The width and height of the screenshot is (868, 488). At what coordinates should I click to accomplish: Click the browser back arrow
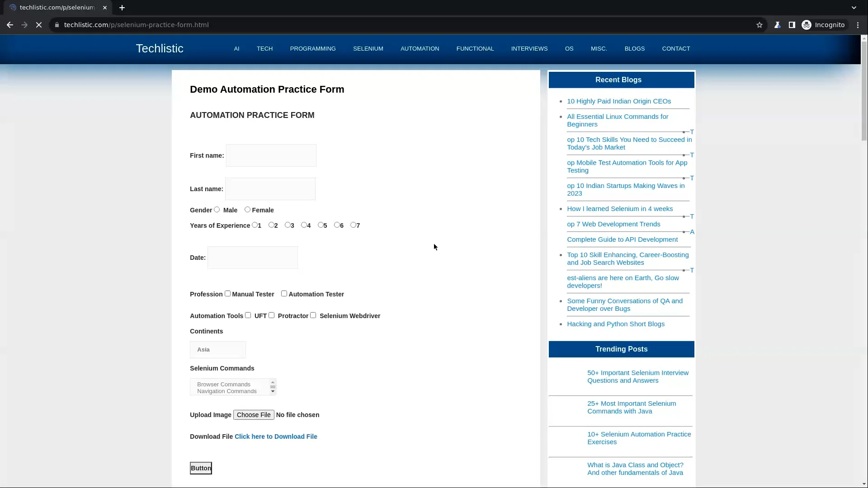pyautogui.click(x=10, y=25)
